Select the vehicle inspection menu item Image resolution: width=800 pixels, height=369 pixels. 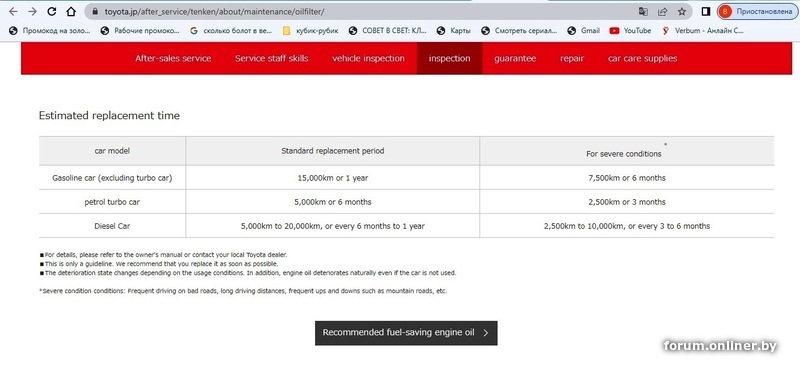tap(368, 58)
